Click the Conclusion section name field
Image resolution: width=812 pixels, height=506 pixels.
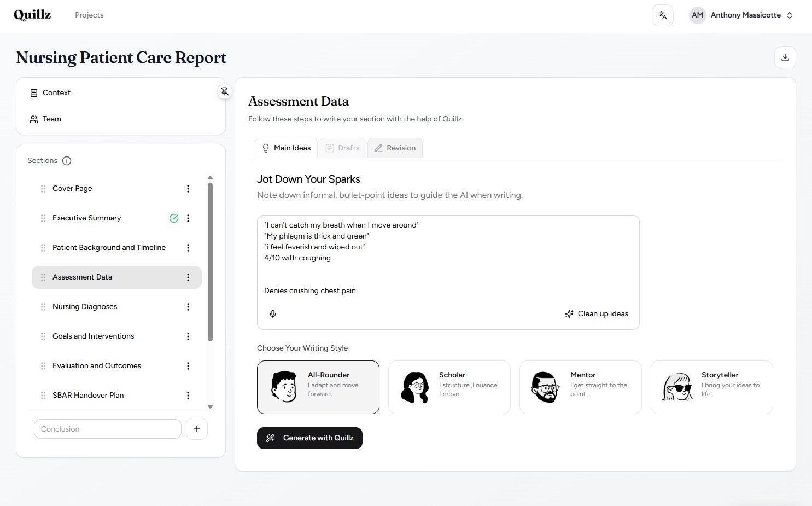pos(107,429)
